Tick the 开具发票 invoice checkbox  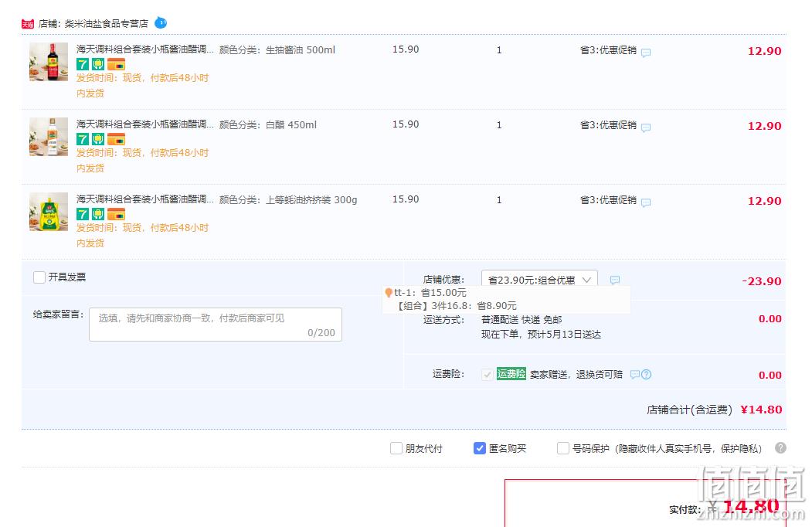39,277
